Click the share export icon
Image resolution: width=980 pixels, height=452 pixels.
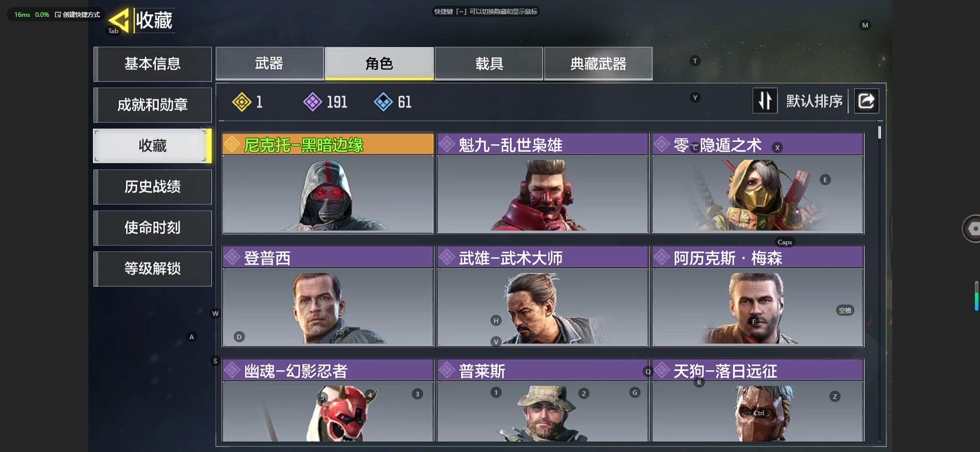[866, 101]
